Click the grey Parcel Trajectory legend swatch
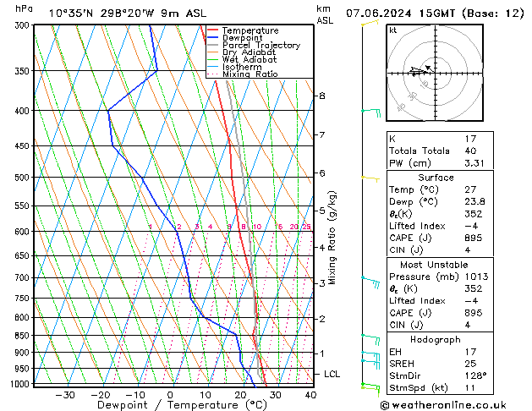 [213, 45]
